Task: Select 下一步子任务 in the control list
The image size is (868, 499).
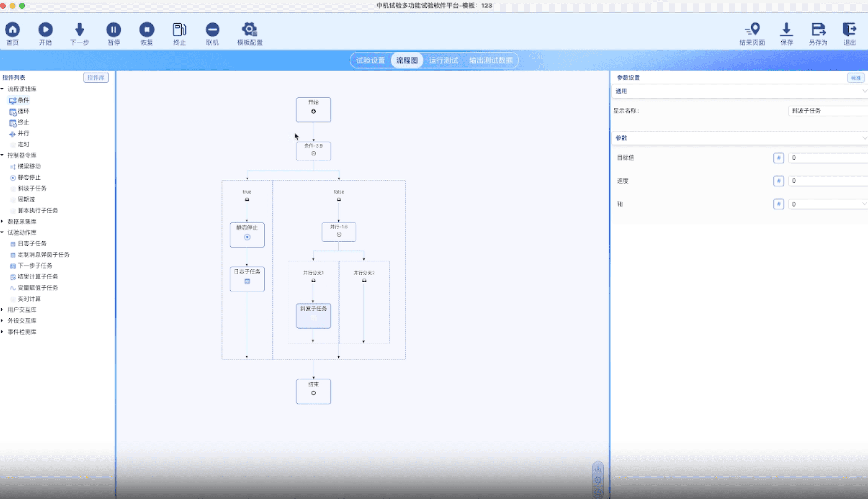Action: tap(35, 266)
